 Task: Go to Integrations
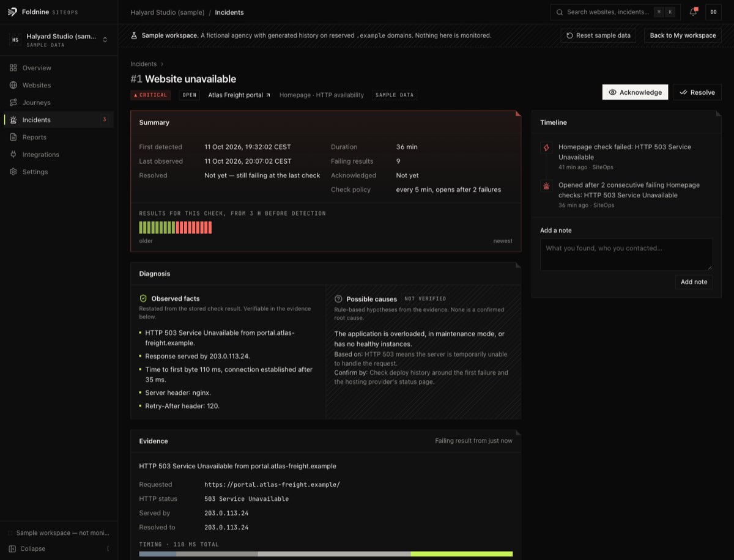click(59, 155)
